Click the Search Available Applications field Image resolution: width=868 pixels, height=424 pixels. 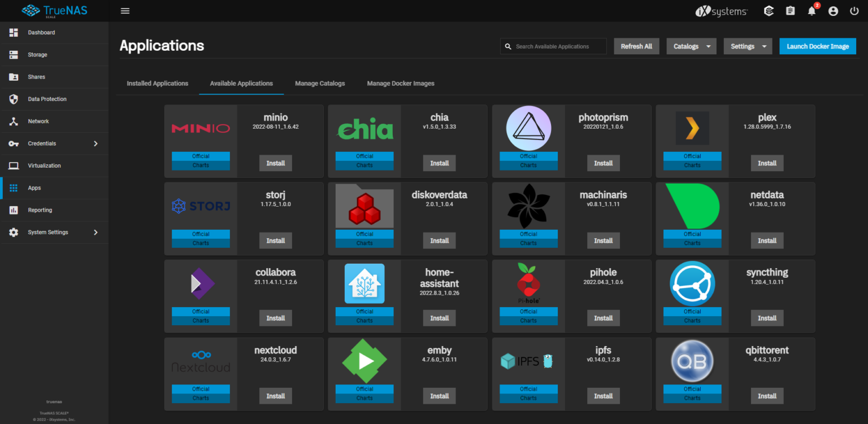click(553, 46)
